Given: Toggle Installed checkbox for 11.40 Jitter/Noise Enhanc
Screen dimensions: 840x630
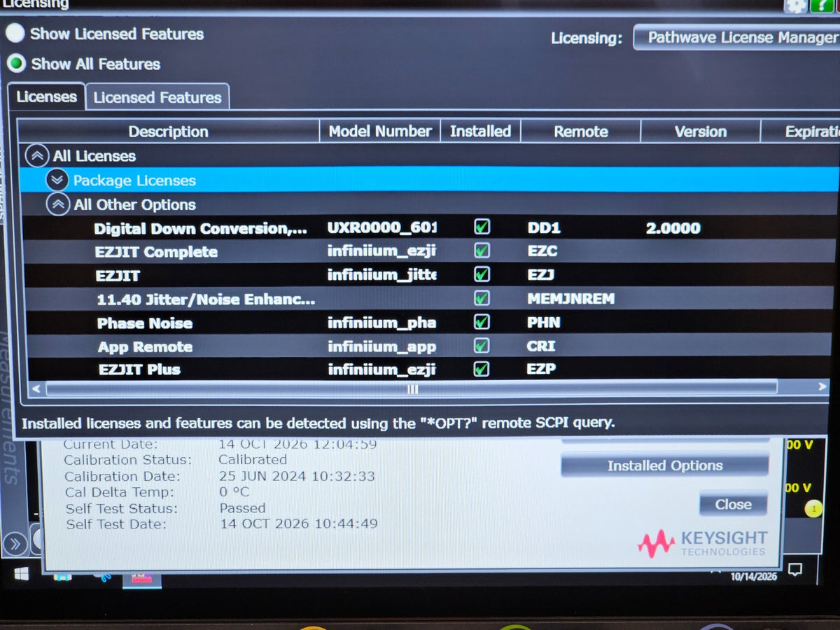Looking at the screenshot, I should point(482,297).
